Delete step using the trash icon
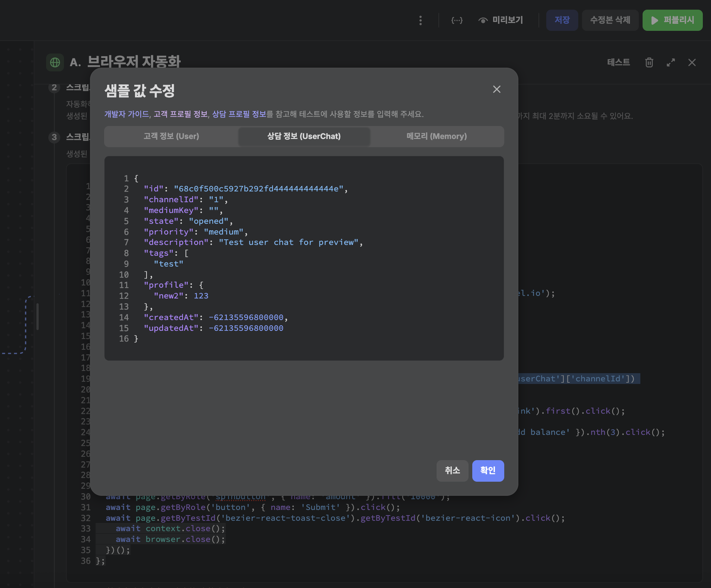This screenshot has height=588, width=711. pos(649,62)
